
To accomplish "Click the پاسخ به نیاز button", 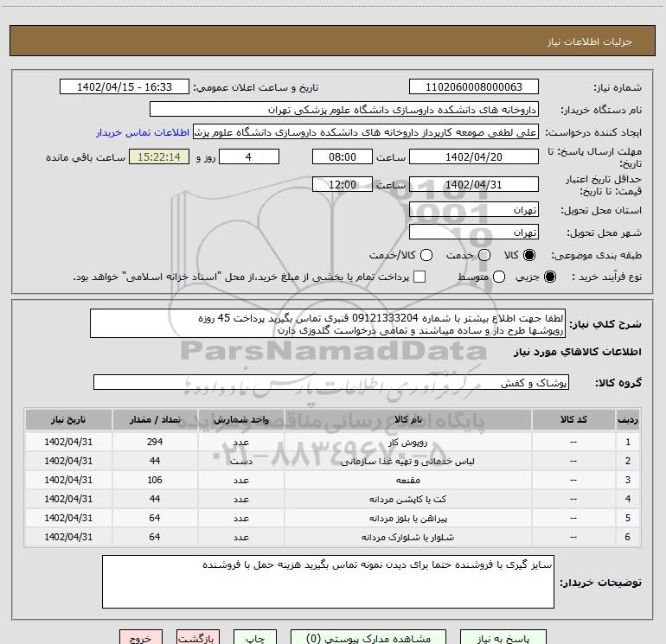I will point(503,637).
